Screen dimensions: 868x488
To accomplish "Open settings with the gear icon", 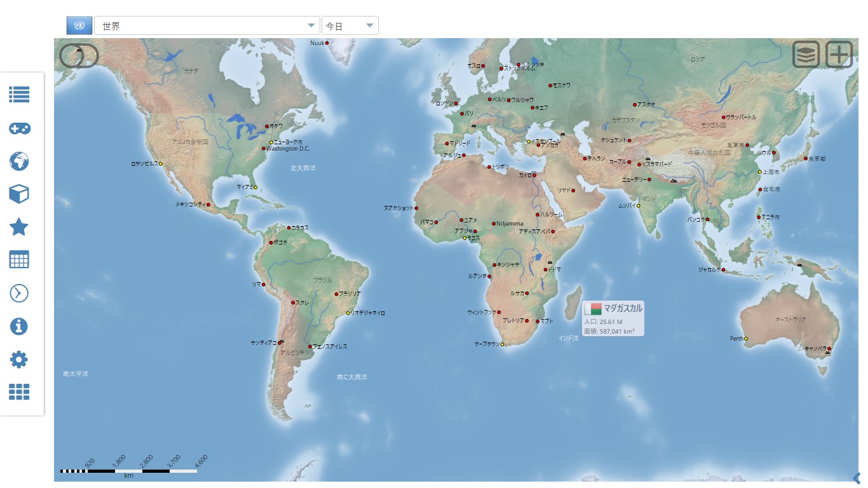I will pyautogui.click(x=19, y=359).
